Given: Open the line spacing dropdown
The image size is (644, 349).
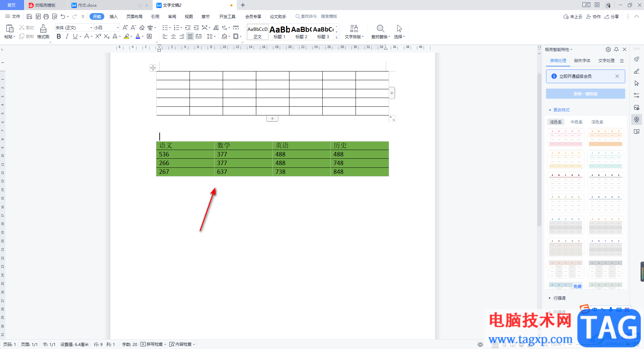Looking at the screenshot, I should click(x=215, y=37).
